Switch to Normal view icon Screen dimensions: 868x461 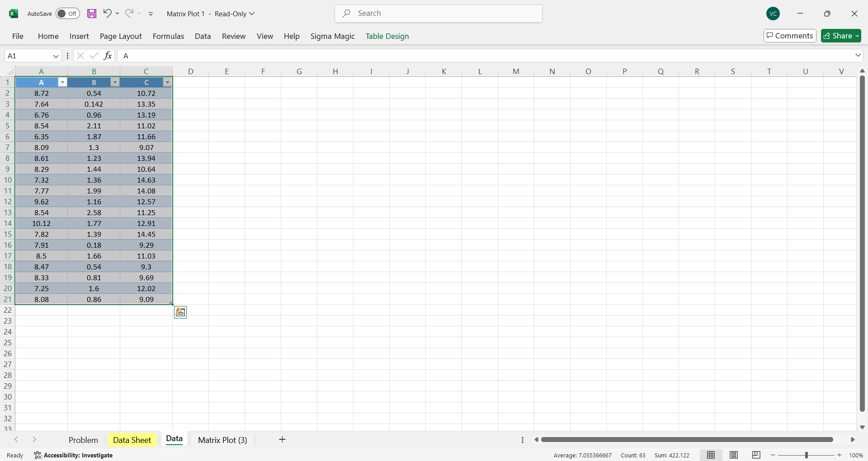point(711,455)
